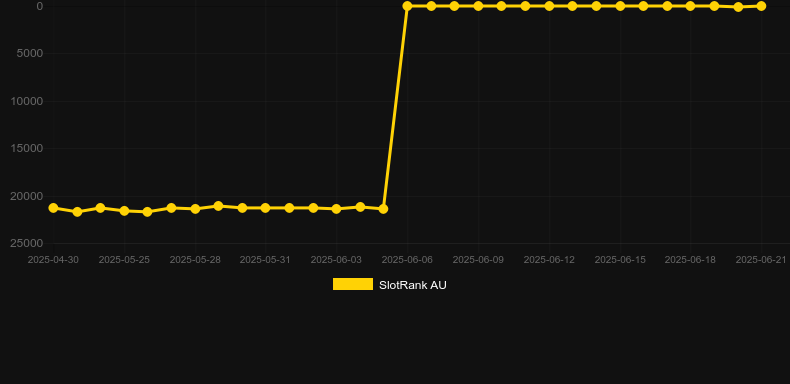The width and height of the screenshot is (790, 384).
Task: Select the data point for 2025-06-18
Action: (690, 6)
